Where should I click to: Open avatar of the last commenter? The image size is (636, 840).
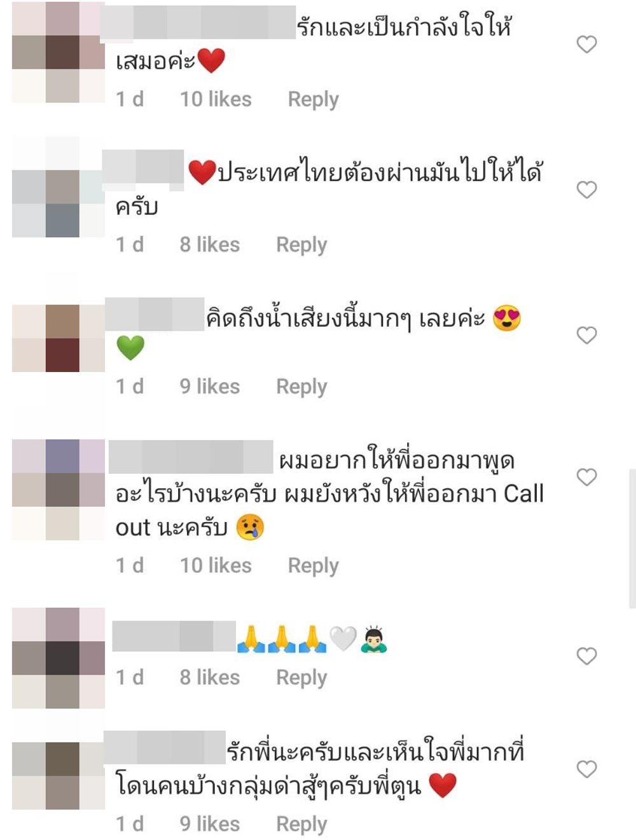coord(59,775)
